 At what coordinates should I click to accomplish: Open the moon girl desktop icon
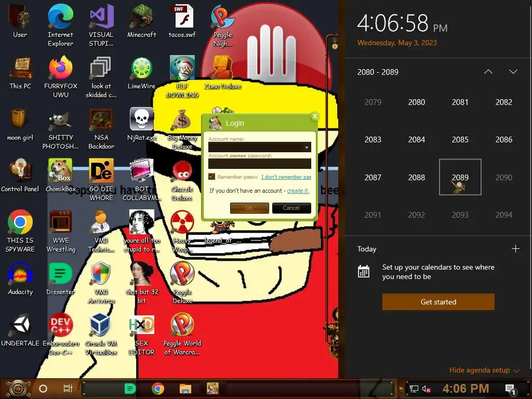20,124
